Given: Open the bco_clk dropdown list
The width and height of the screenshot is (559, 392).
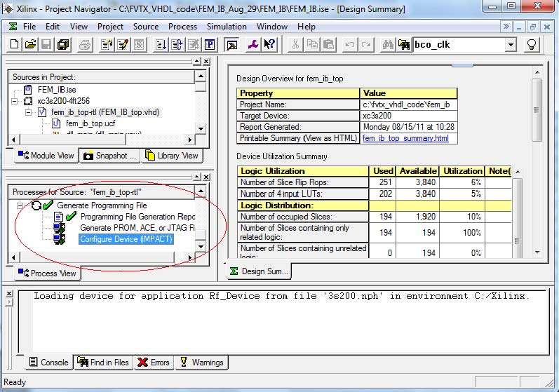Looking at the screenshot, I should (511, 45).
